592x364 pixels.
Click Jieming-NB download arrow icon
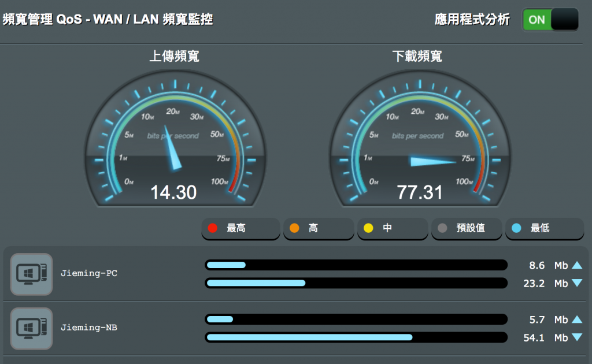click(x=577, y=337)
